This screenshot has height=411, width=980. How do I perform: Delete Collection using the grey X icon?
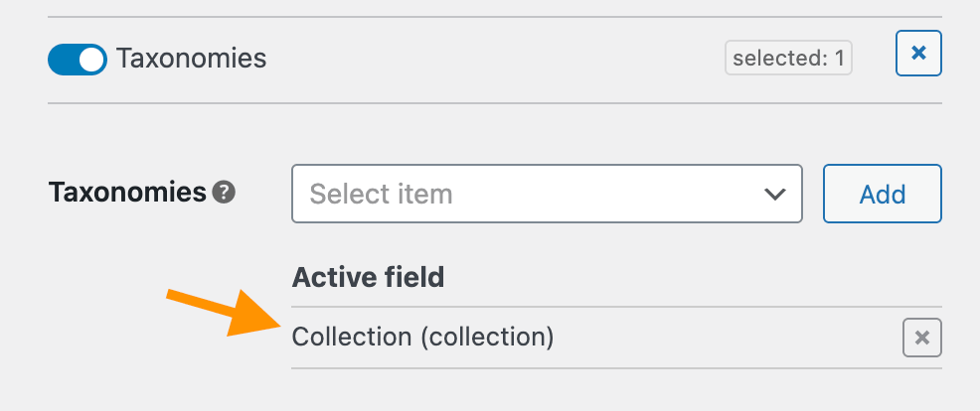(921, 338)
